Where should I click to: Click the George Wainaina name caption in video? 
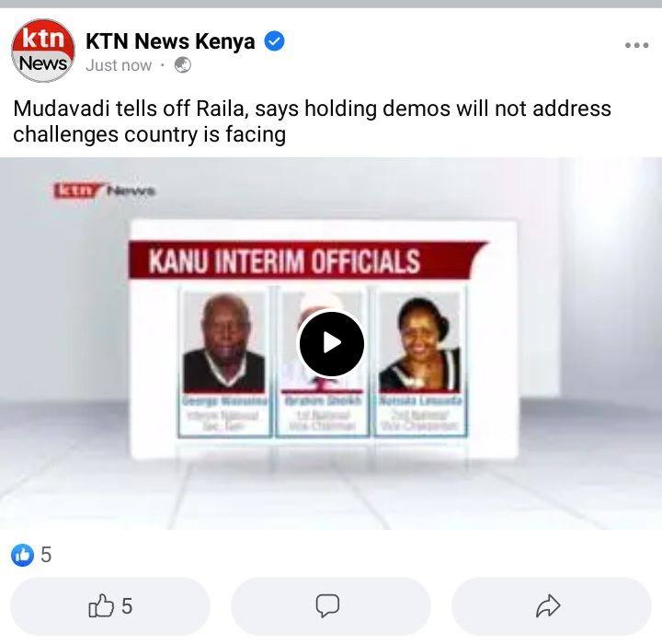coord(225,400)
